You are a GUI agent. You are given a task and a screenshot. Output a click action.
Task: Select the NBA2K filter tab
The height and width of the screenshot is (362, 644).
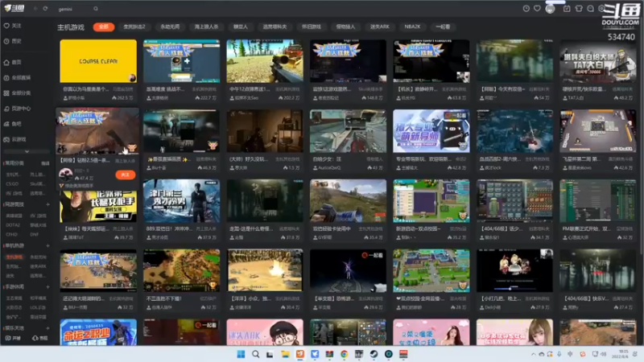412,27
